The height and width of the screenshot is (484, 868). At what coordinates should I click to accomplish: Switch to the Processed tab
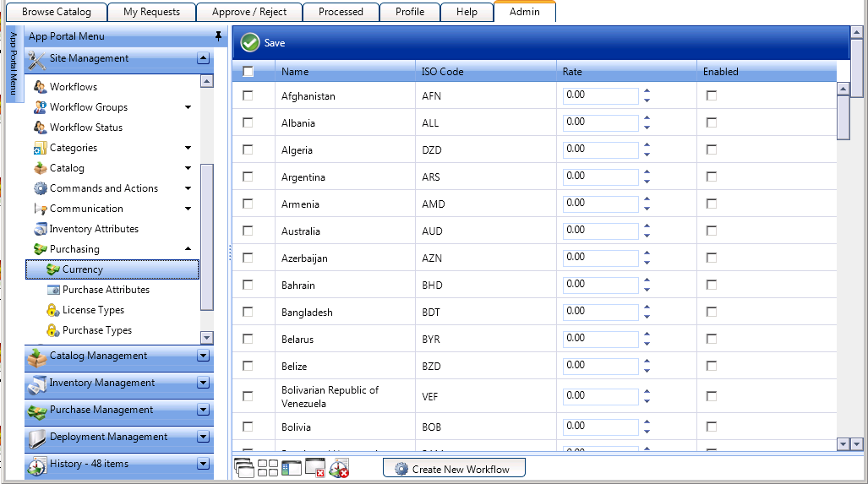[341, 12]
